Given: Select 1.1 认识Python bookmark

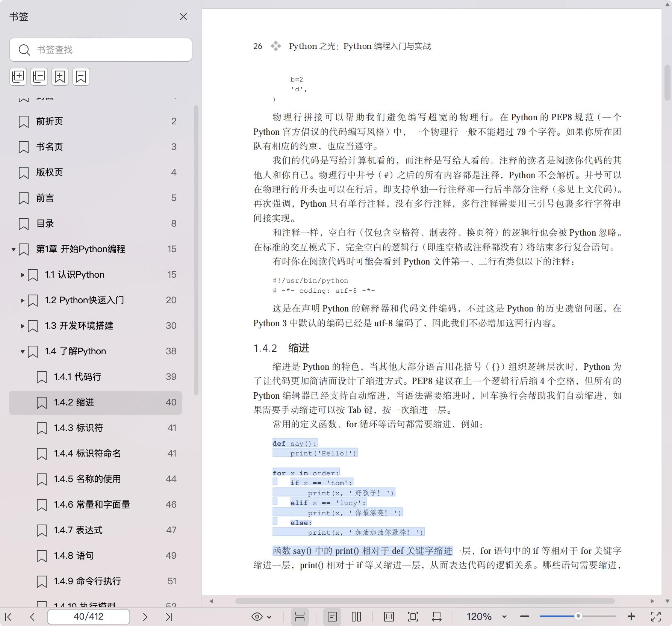Looking at the screenshot, I should tap(74, 275).
